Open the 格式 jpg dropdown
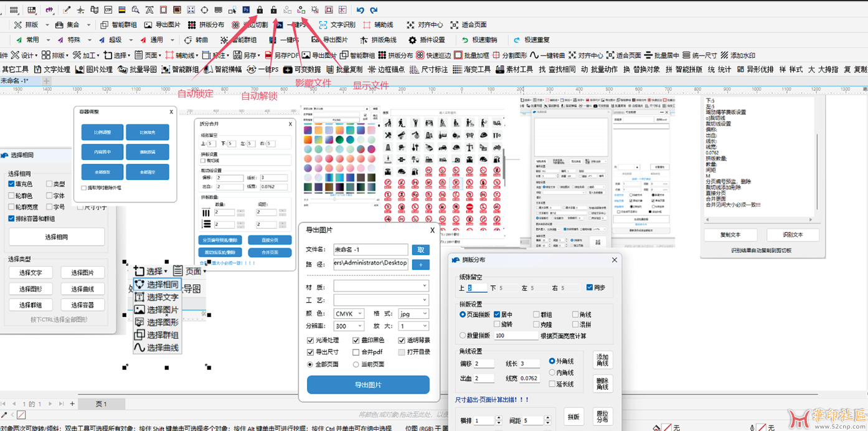868x431 pixels. 413,313
